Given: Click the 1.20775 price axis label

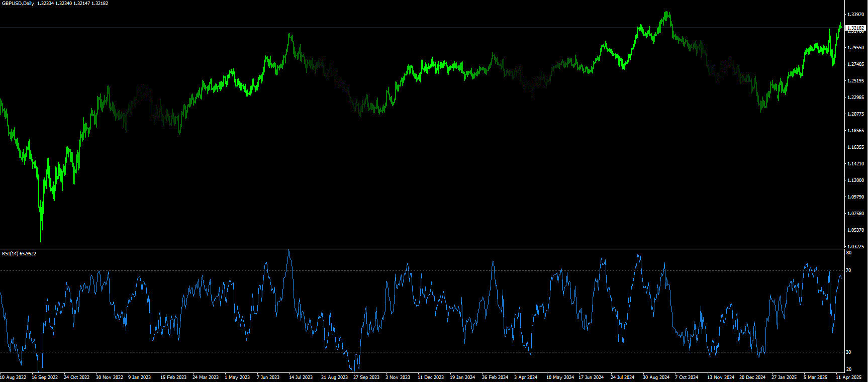Looking at the screenshot, I should (855, 114).
